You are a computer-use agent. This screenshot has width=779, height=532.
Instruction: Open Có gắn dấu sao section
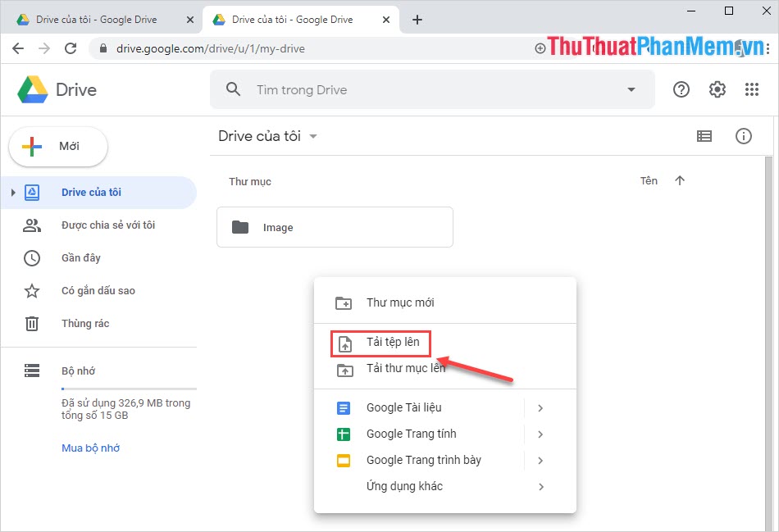click(x=98, y=290)
